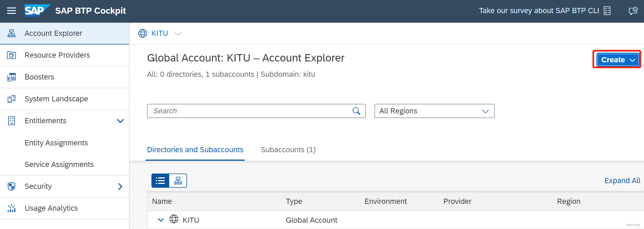Open the All Regions dropdown

pos(434,111)
